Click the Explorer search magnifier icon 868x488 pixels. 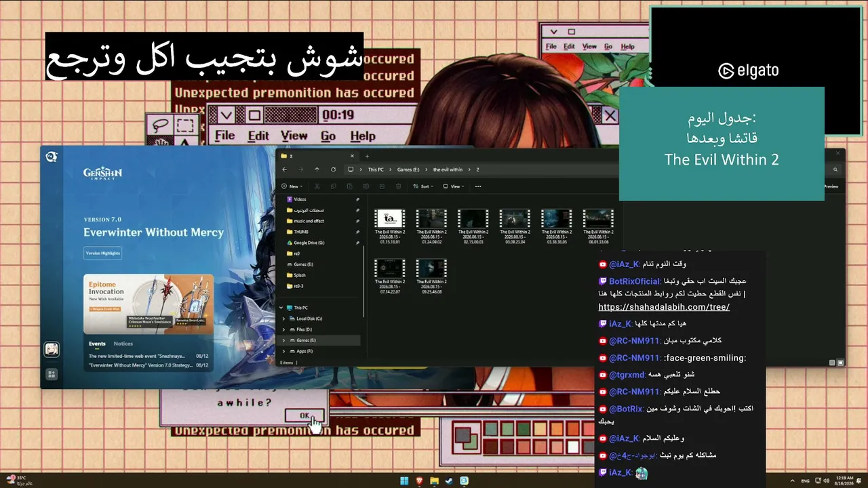click(x=835, y=169)
